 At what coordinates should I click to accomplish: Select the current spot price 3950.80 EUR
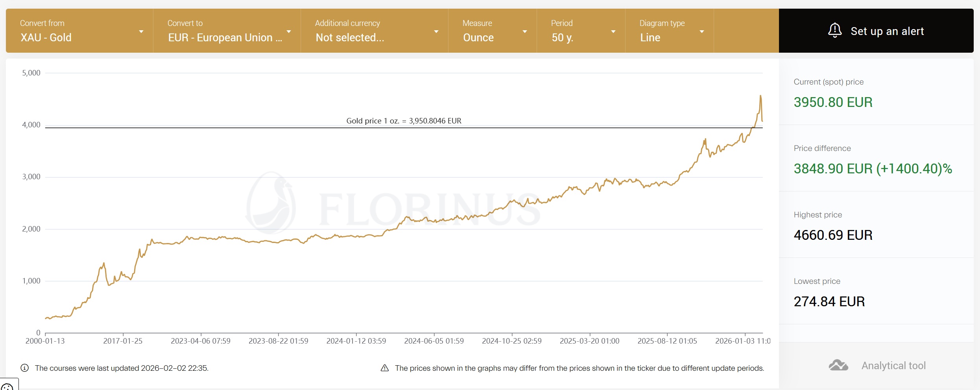point(833,102)
